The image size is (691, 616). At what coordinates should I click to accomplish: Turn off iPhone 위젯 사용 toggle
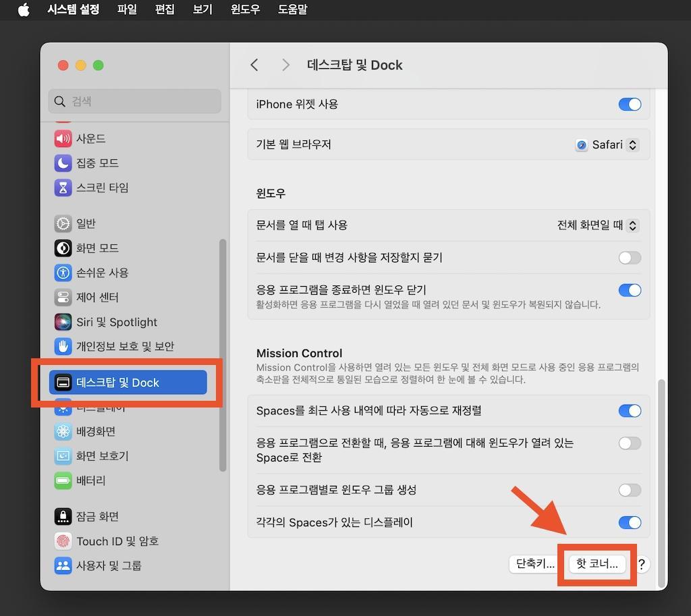tap(630, 105)
